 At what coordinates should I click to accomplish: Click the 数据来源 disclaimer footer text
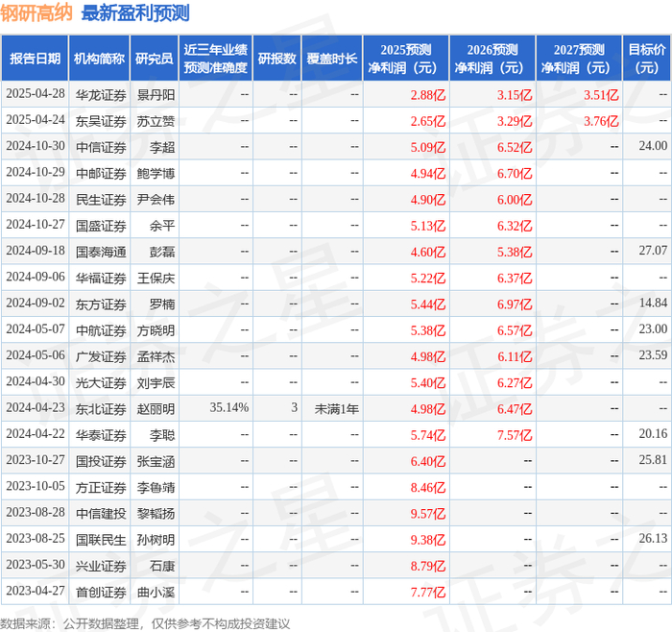click(x=145, y=624)
